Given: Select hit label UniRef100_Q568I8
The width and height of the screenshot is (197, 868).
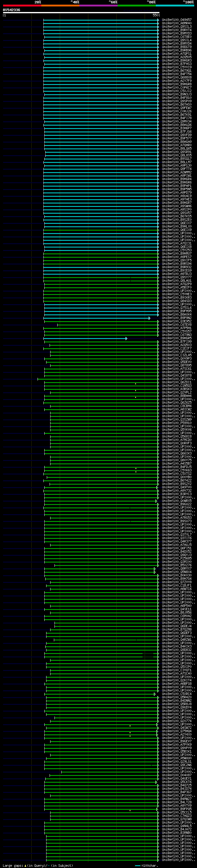Looking at the screenshot, I should tap(177, 436).
